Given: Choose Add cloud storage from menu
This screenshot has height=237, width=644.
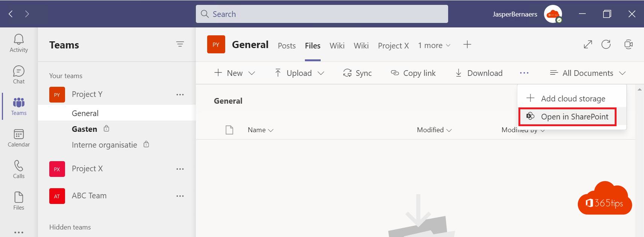Looking at the screenshot, I should click(572, 98).
